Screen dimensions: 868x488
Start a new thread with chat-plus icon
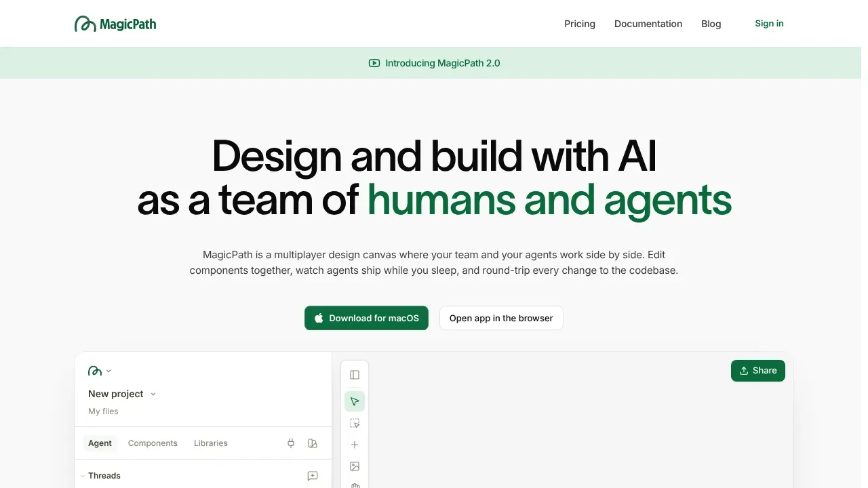313,476
